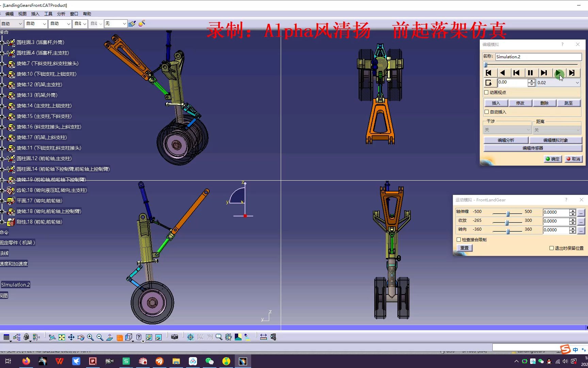Image resolution: width=588 pixels, height=368 pixels.
Task: Click the isometric view cube icon
Action: [x=129, y=337]
